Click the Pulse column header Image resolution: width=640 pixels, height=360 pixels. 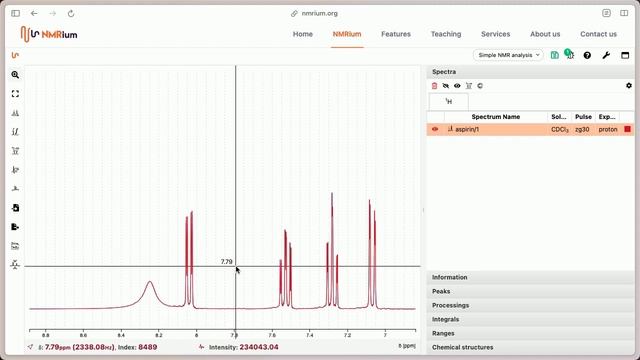pyautogui.click(x=583, y=117)
